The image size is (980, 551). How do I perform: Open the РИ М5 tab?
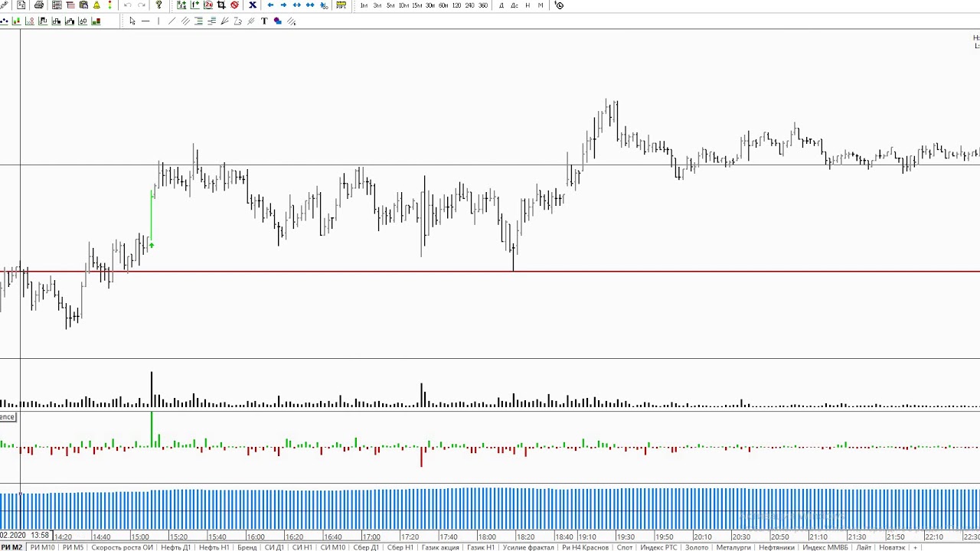point(73,547)
